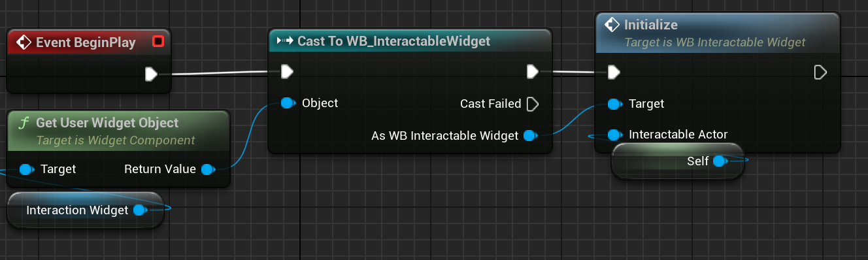
Task: Click the Interaction Widget variable output pin
Action: coord(140,210)
